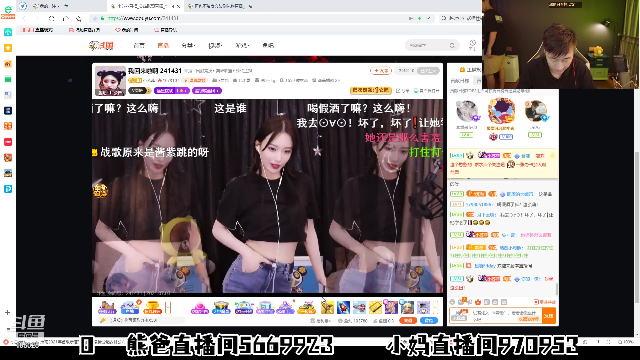The image size is (640, 360).
Task: Open the highlighted 直播 navigation item
Action: click(x=163, y=45)
